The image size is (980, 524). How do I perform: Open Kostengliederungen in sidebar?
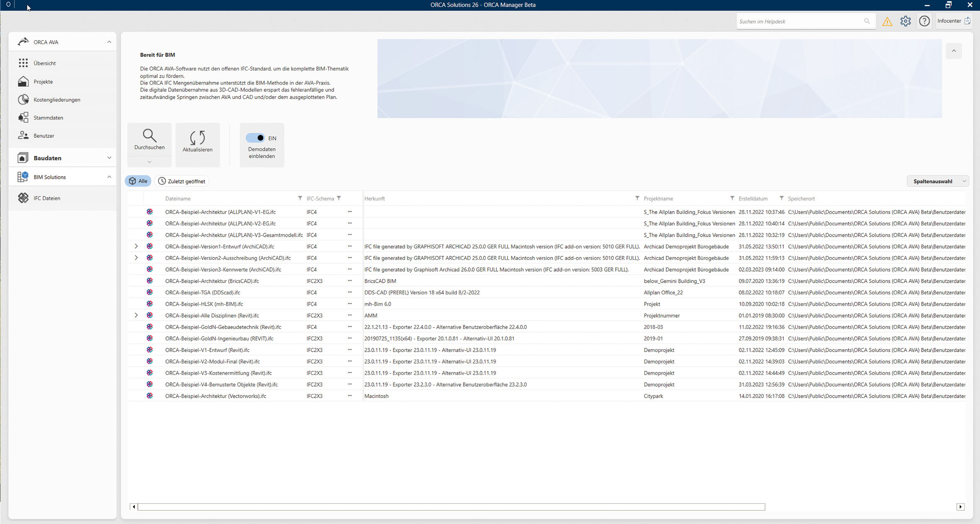pyautogui.click(x=56, y=100)
